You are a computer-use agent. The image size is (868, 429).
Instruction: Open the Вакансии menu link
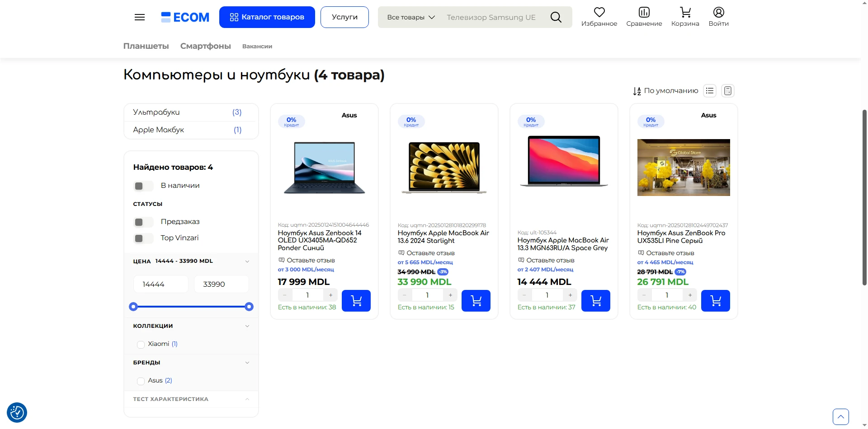[x=257, y=47]
